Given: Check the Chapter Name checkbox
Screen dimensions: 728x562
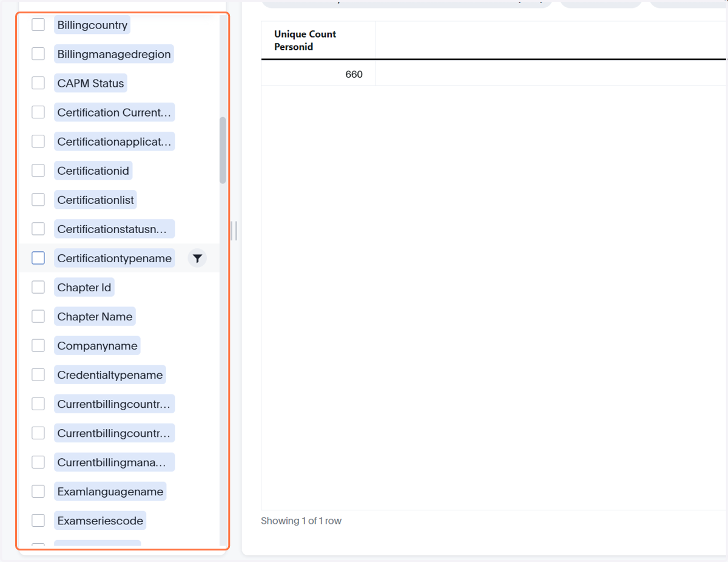Looking at the screenshot, I should point(38,316).
